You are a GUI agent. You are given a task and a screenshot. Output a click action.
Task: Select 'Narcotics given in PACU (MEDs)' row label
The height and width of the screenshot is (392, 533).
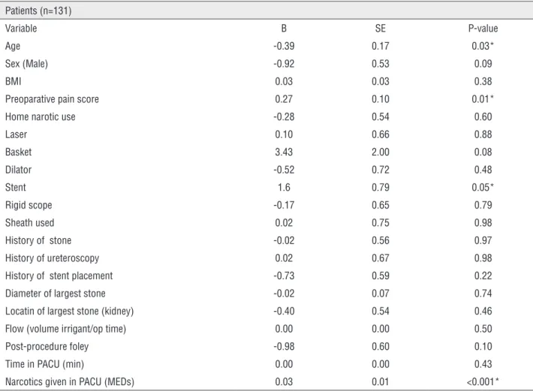[x=70, y=381]
